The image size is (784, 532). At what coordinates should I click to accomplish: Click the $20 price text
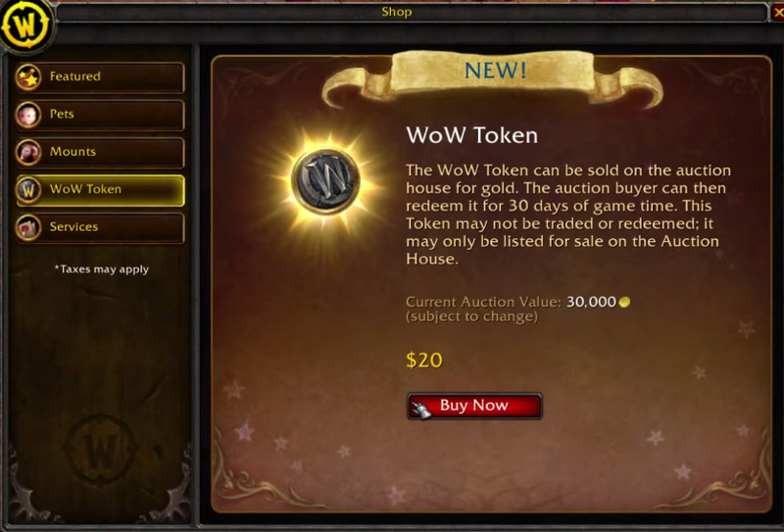click(x=424, y=360)
